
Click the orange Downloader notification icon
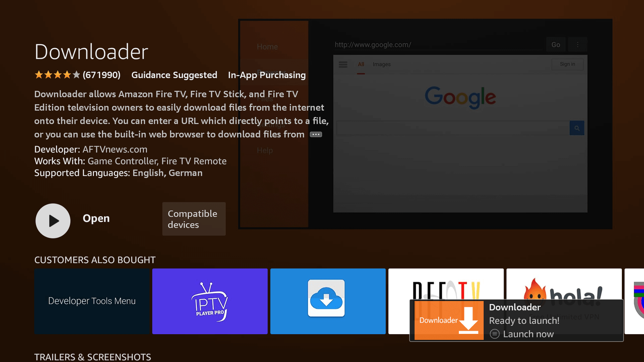click(449, 320)
